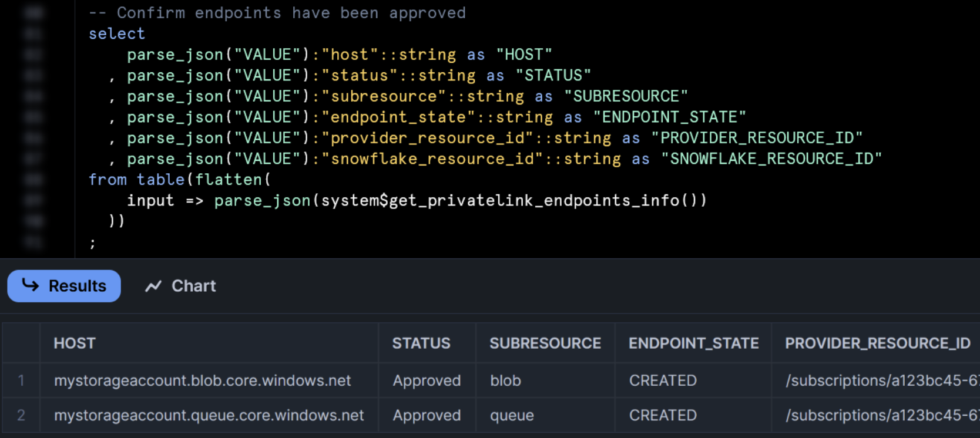
Task: Click the PROVIDER_RESOURCE_ID column header
Action: point(877,343)
